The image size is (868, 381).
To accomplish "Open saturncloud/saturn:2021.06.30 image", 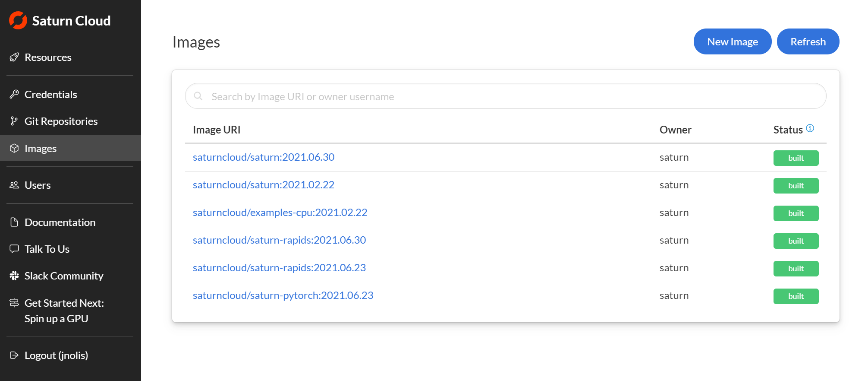I will 264,157.
